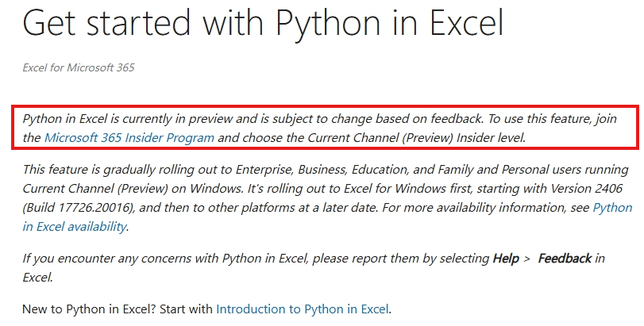Screen dimensions: 644x326
Task: Open the 'in Excel availability' link text
Action: (75, 226)
